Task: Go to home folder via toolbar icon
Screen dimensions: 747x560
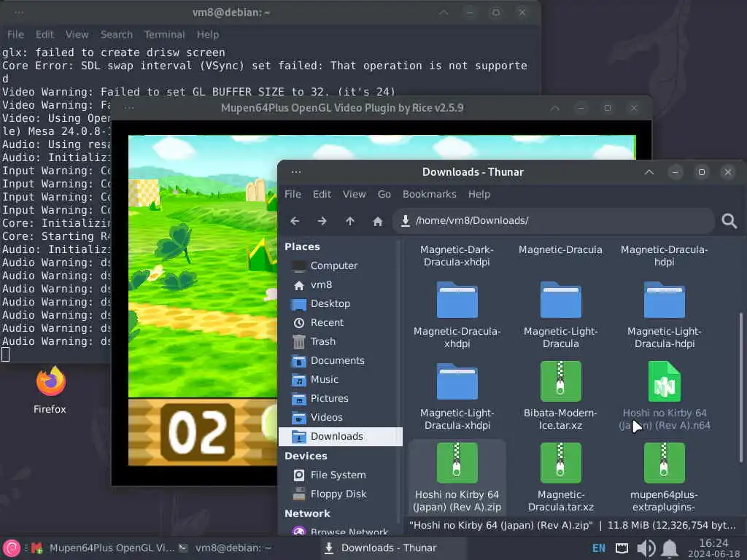Action: (x=377, y=221)
